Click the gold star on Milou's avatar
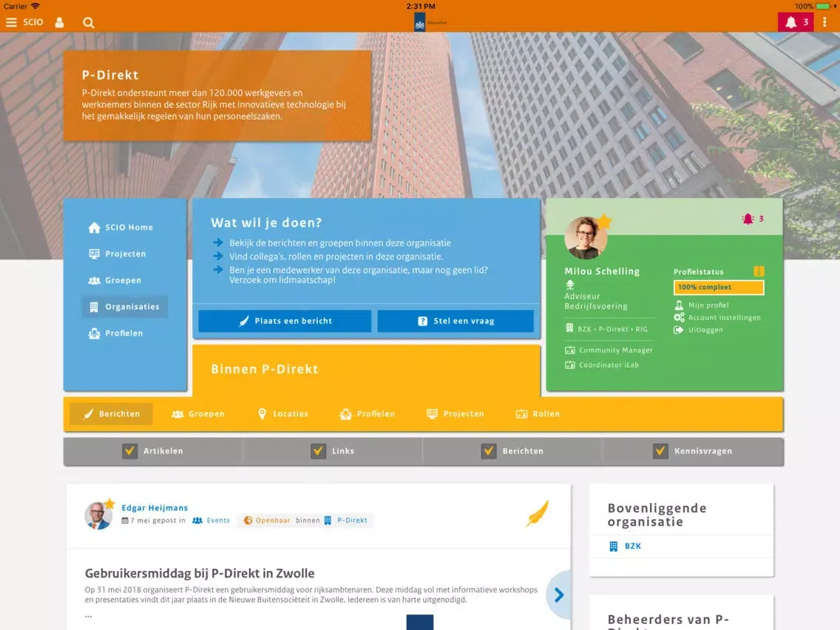 click(x=604, y=220)
